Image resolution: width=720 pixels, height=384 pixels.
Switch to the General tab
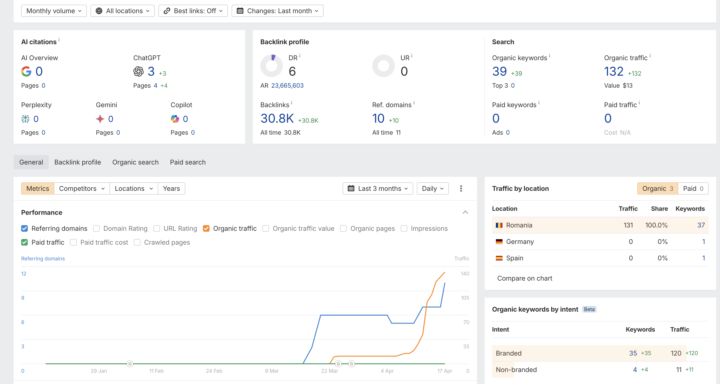point(31,162)
